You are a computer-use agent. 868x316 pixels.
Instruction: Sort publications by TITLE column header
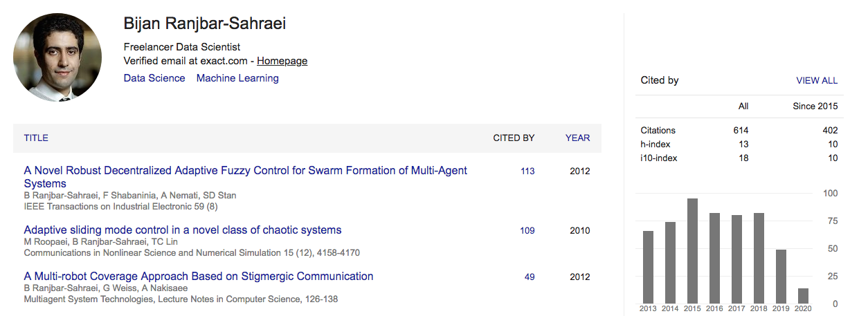(36, 138)
